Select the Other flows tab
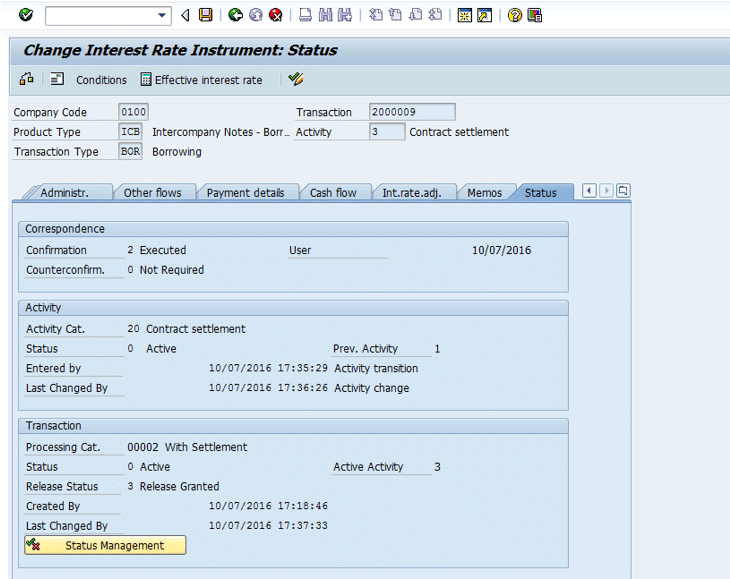The width and height of the screenshot is (730, 579). click(x=152, y=193)
